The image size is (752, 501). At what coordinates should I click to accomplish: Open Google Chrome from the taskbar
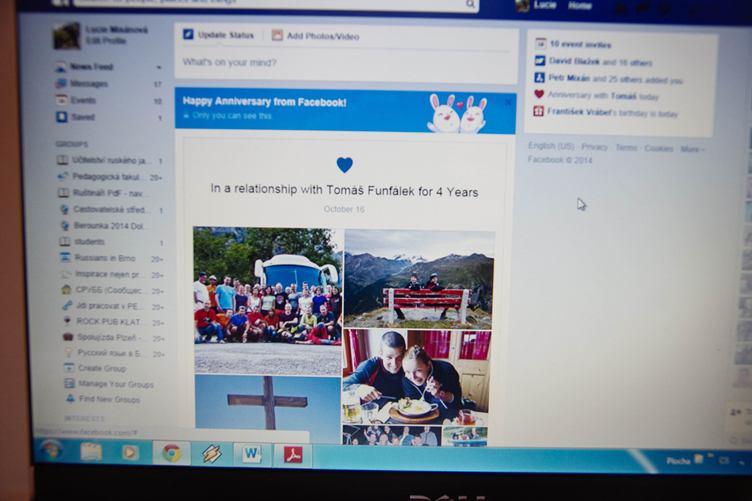tap(171, 452)
